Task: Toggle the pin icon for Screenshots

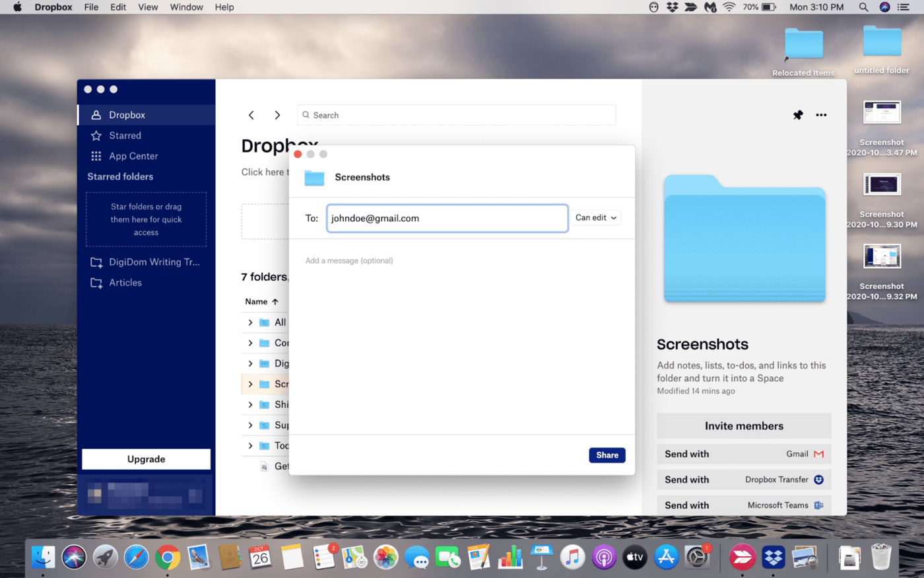Action: tap(797, 114)
